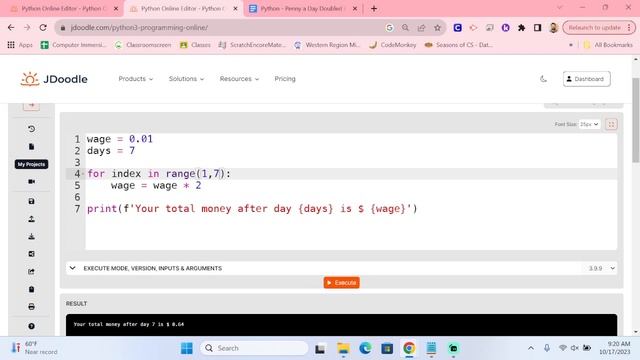Click result output text in console

129,324
